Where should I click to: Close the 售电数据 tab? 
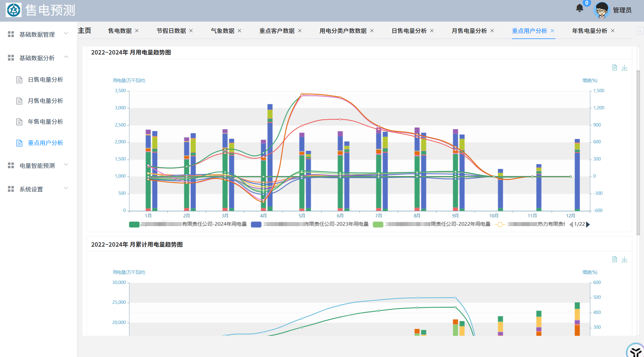pyautogui.click(x=137, y=31)
